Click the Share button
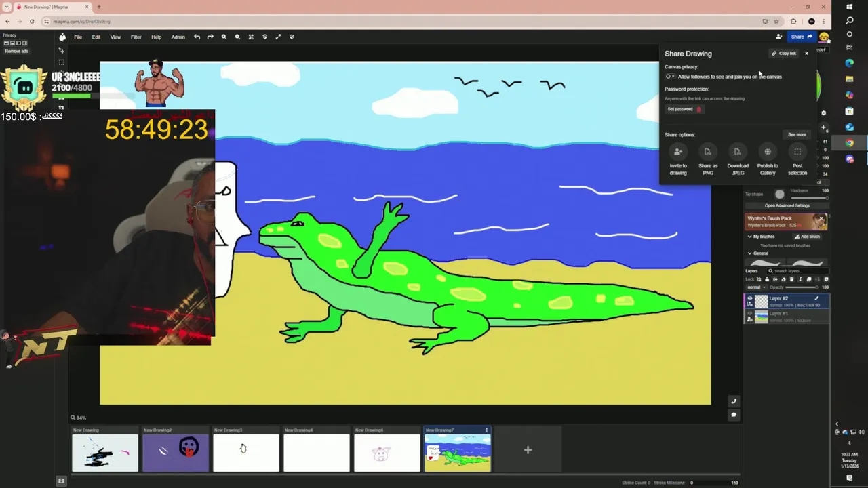Viewport: 868px width, 488px height. (x=801, y=37)
